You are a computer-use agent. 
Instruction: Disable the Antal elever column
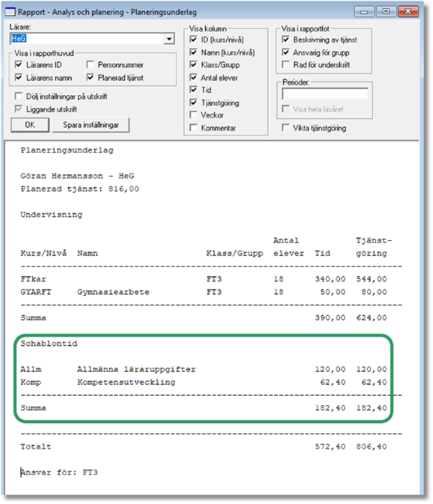click(x=193, y=77)
